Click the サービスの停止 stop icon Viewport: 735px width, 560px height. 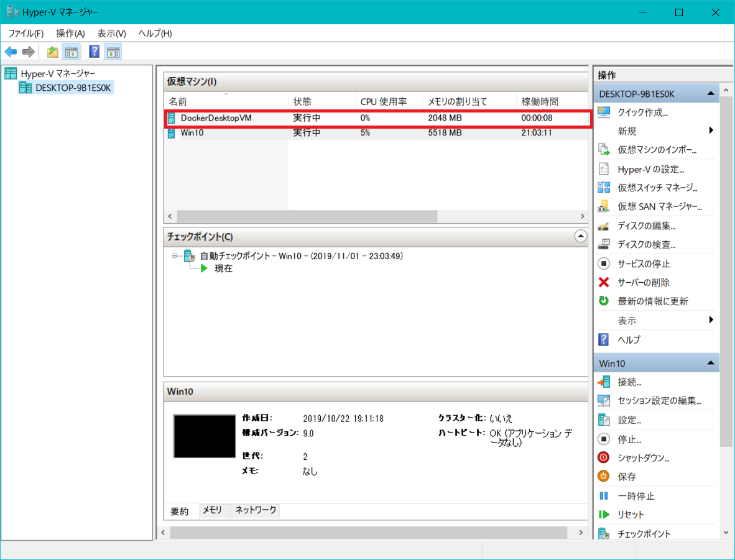click(x=604, y=264)
